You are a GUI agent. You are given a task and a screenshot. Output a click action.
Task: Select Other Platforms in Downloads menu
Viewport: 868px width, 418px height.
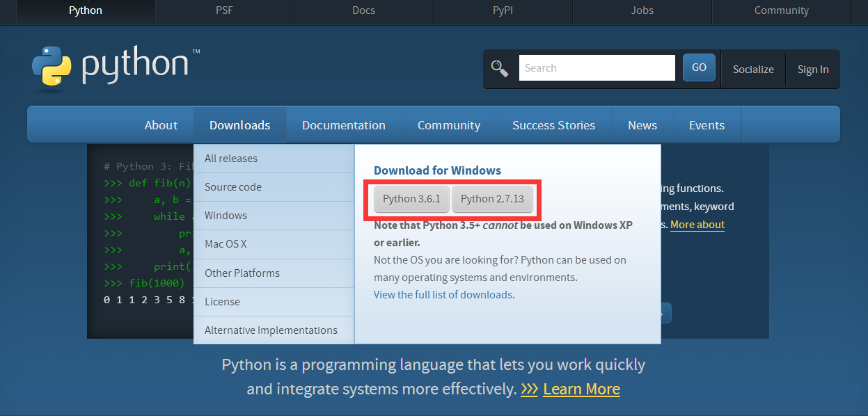click(274, 273)
